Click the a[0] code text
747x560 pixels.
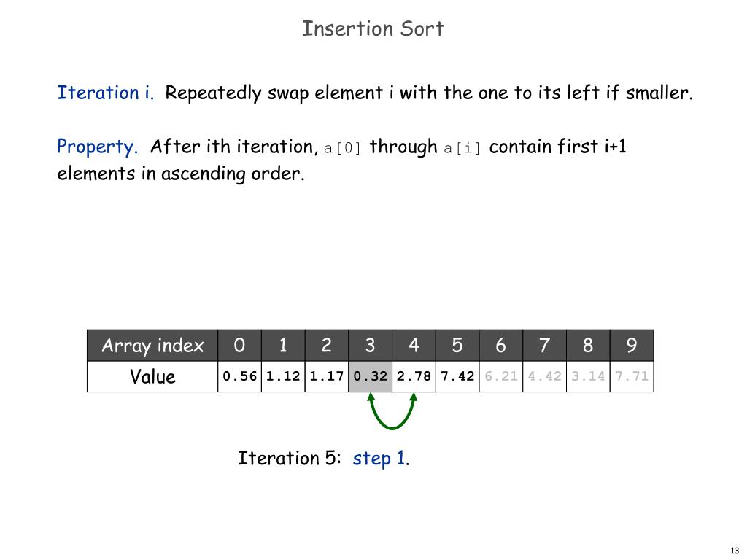click(x=343, y=148)
